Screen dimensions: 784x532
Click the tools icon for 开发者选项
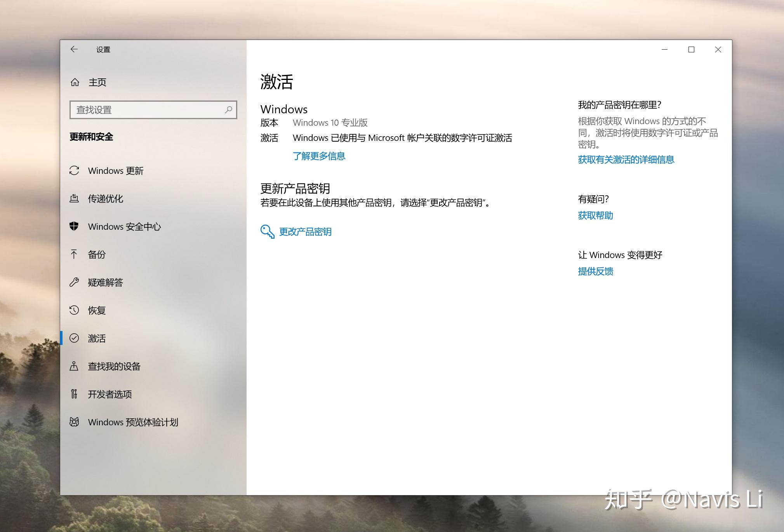click(74, 394)
